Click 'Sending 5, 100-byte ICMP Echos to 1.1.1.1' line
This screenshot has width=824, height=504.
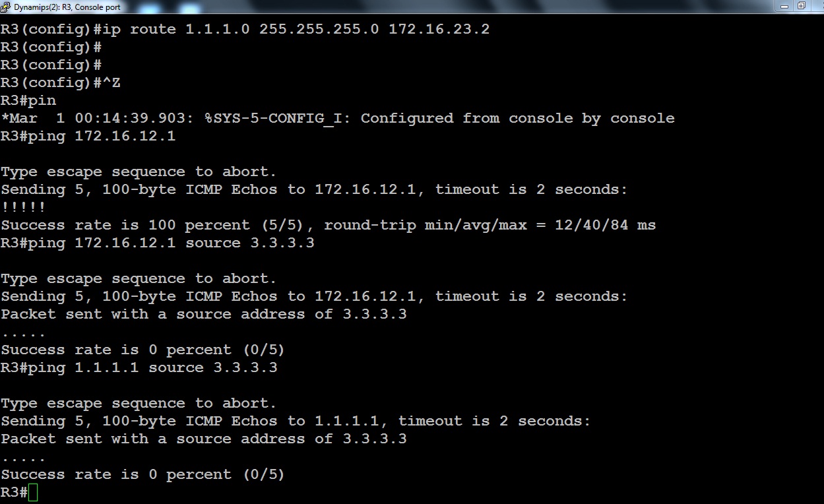click(296, 422)
